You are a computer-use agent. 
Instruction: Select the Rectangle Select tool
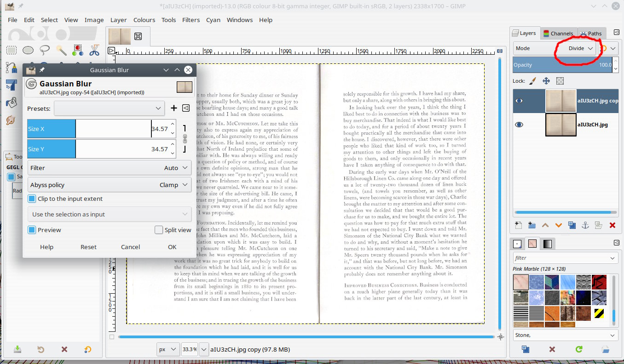(x=12, y=50)
